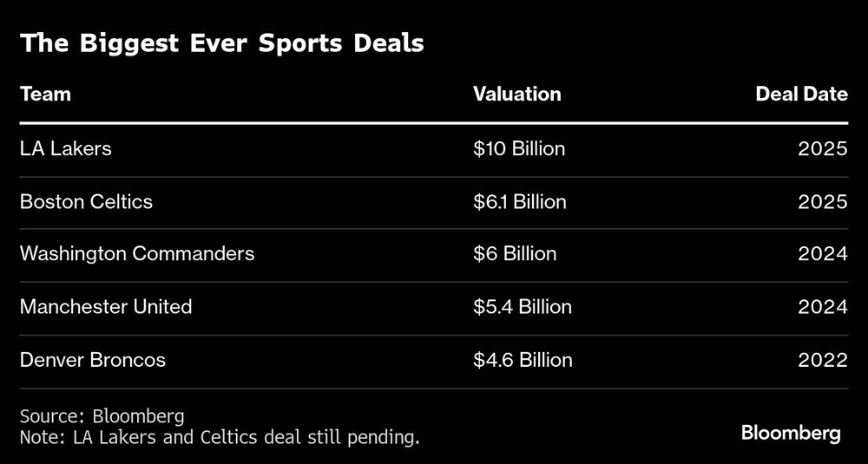The width and height of the screenshot is (868, 464).
Task: Click the $5.4 Billion valuation cell
Action: coord(523,306)
